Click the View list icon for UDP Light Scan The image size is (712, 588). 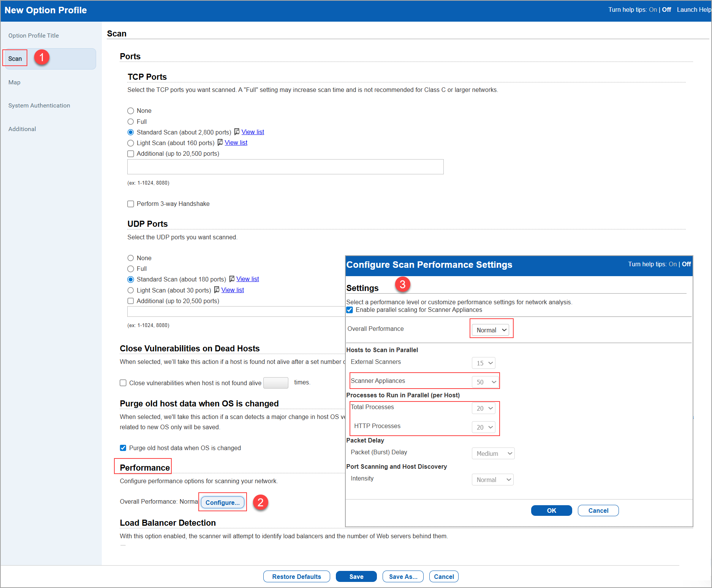pyautogui.click(x=216, y=290)
